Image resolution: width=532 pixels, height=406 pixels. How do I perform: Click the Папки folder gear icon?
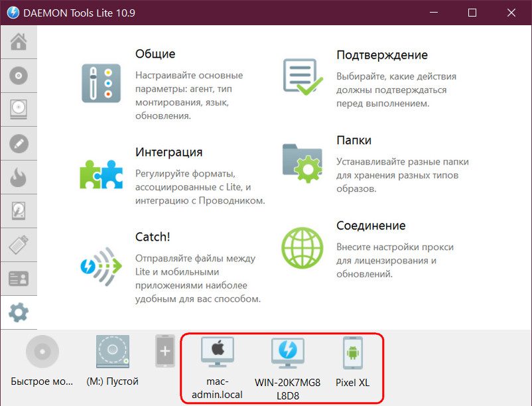click(x=302, y=163)
